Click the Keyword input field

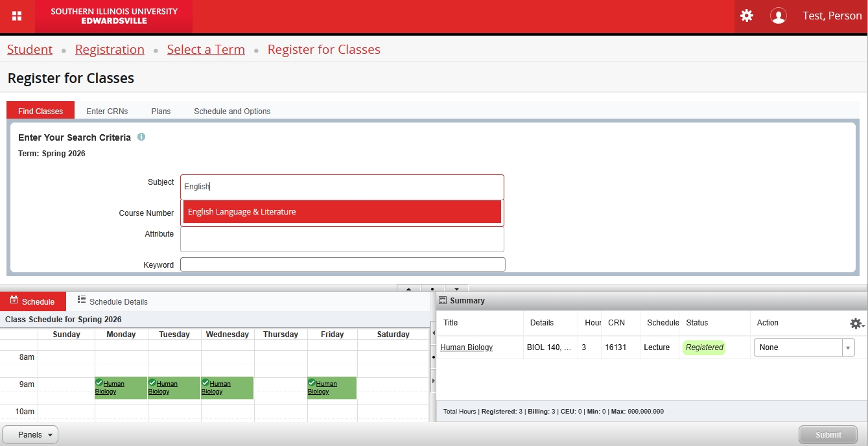[342, 264]
